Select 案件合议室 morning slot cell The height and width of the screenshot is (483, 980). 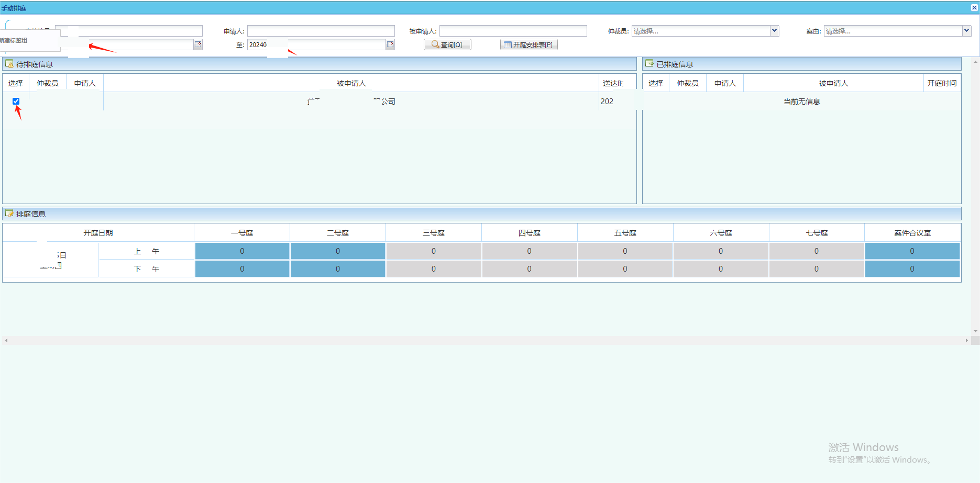(x=912, y=251)
